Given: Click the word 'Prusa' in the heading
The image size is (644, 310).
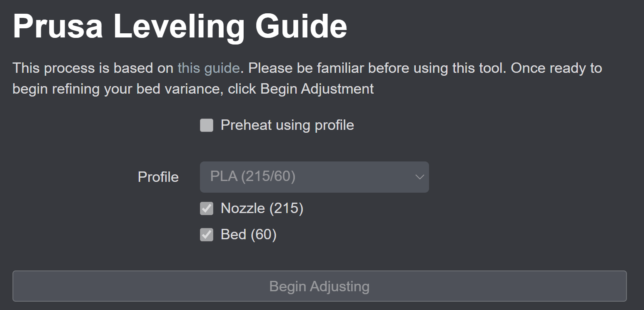Looking at the screenshot, I should (x=57, y=26).
